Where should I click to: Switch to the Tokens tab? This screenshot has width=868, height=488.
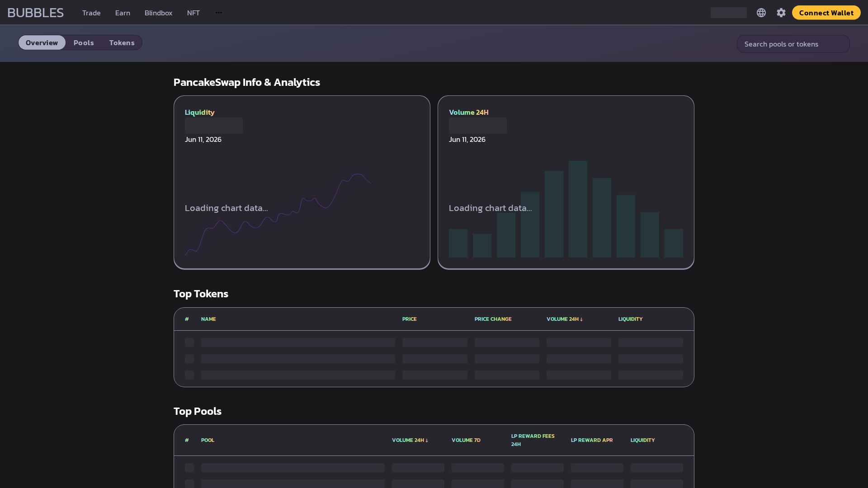[122, 42]
